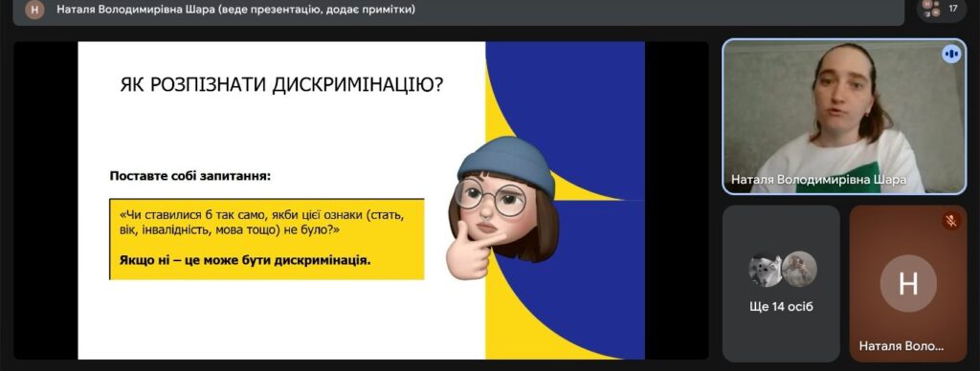Click the yellow question box on slide
The image size is (980, 371).
coord(267,239)
